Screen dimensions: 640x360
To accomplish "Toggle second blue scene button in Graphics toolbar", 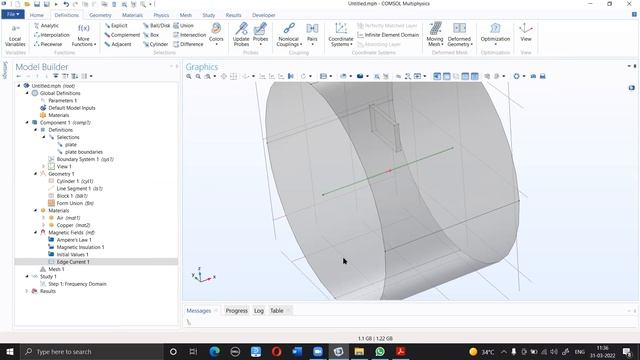I will (447, 76).
